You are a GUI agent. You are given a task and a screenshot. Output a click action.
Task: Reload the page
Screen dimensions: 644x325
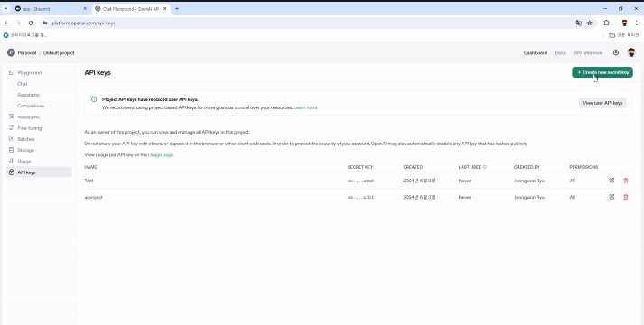point(31,23)
